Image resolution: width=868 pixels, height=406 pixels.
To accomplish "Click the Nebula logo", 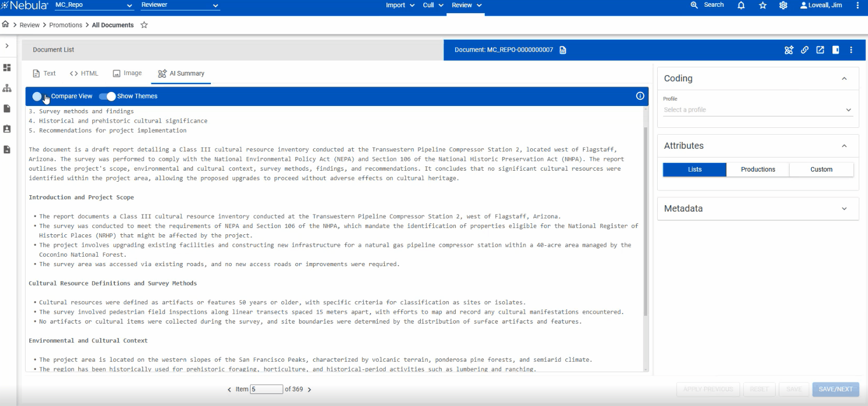I will click(x=25, y=6).
